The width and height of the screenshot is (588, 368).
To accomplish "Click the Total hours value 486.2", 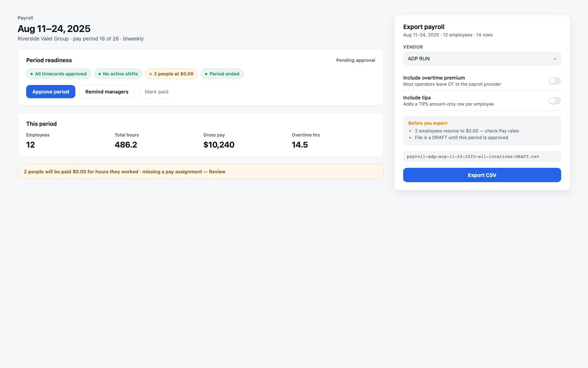I will coord(126,145).
